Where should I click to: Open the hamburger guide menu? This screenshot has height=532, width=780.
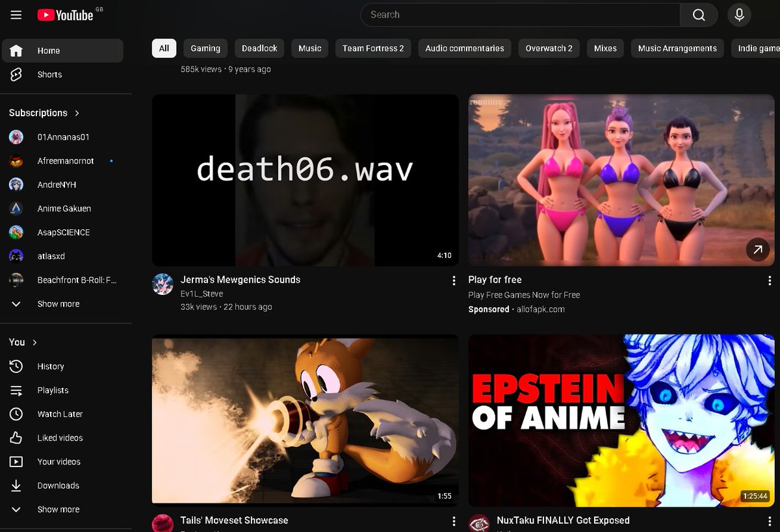click(x=16, y=15)
